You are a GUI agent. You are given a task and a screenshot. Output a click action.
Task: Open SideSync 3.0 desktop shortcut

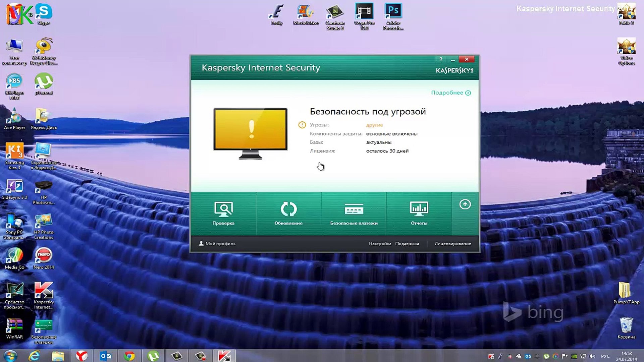14,190
